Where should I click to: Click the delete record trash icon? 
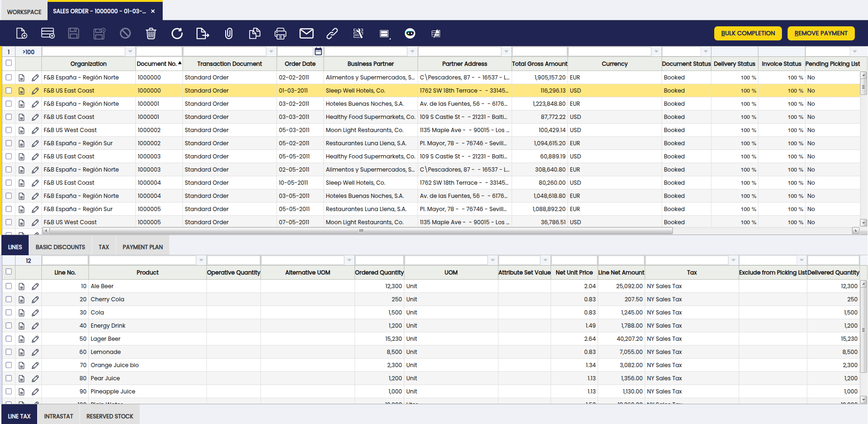(x=151, y=33)
